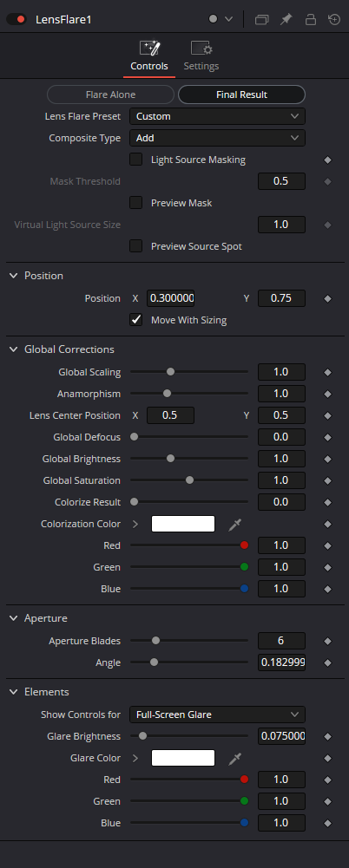
Task: Enable the Preview Source Spot checkbox
Action: pyautogui.click(x=135, y=245)
